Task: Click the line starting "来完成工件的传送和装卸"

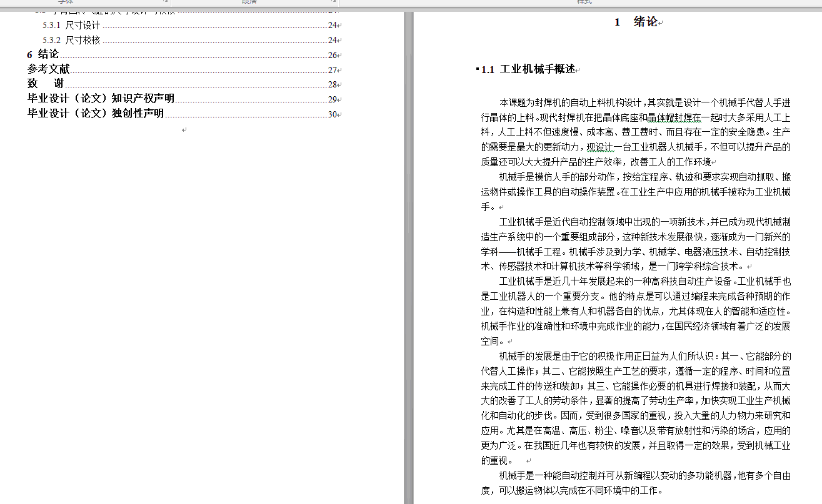Action: (x=636, y=386)
